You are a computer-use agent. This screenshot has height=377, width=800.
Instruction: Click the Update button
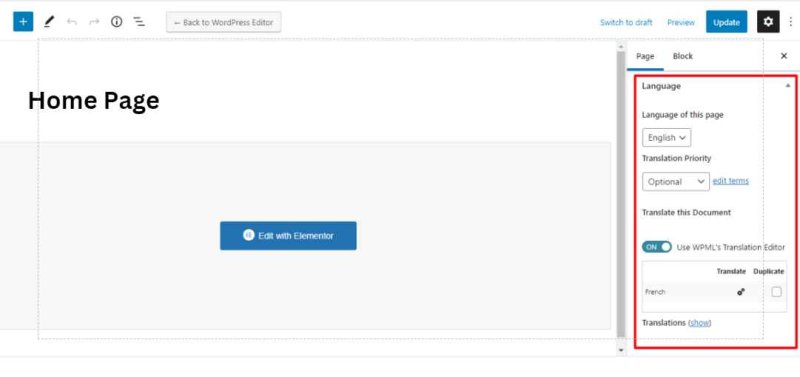tap(727, 22)
